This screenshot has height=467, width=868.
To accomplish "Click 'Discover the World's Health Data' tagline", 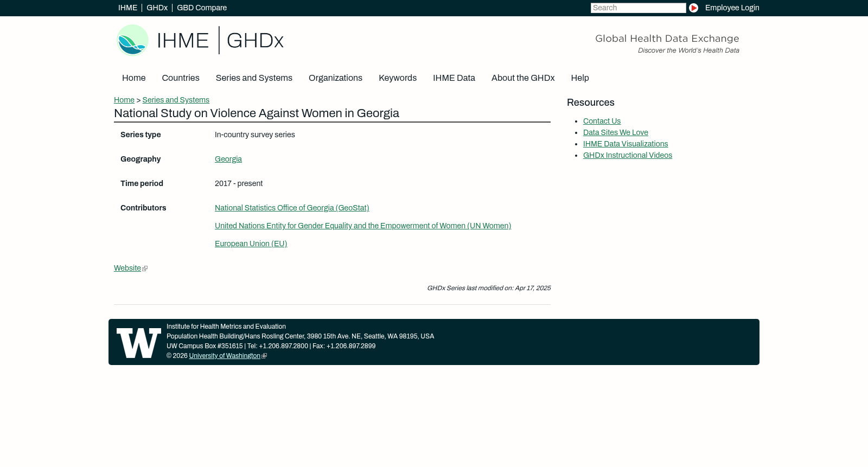I will click(688, 51).
